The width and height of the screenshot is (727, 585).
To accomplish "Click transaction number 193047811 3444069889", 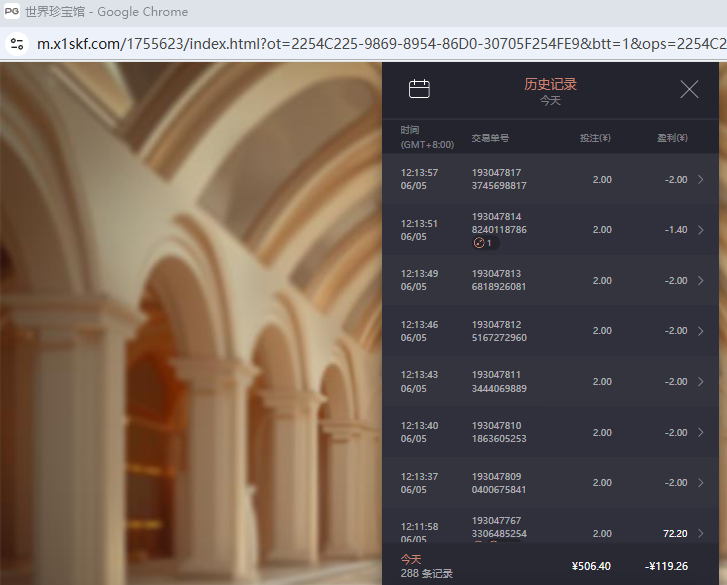I will click(x=499, y=382).
